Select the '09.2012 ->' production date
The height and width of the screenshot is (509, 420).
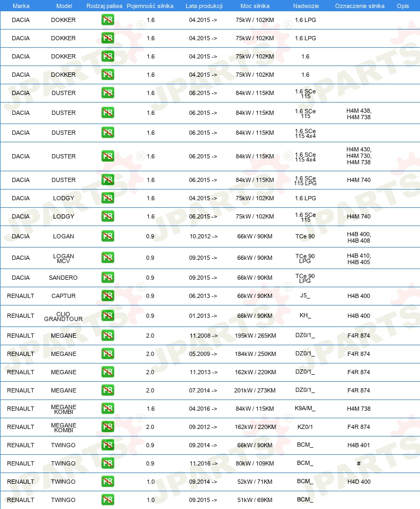(x=203, y=427)
